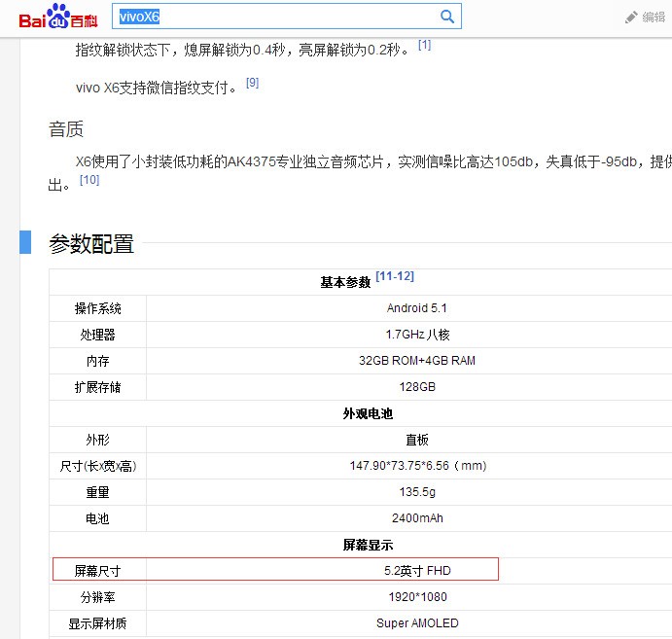
Task: Click the 显示屏材质 row label
Action: pyautogui.click(x=97, y=623)
